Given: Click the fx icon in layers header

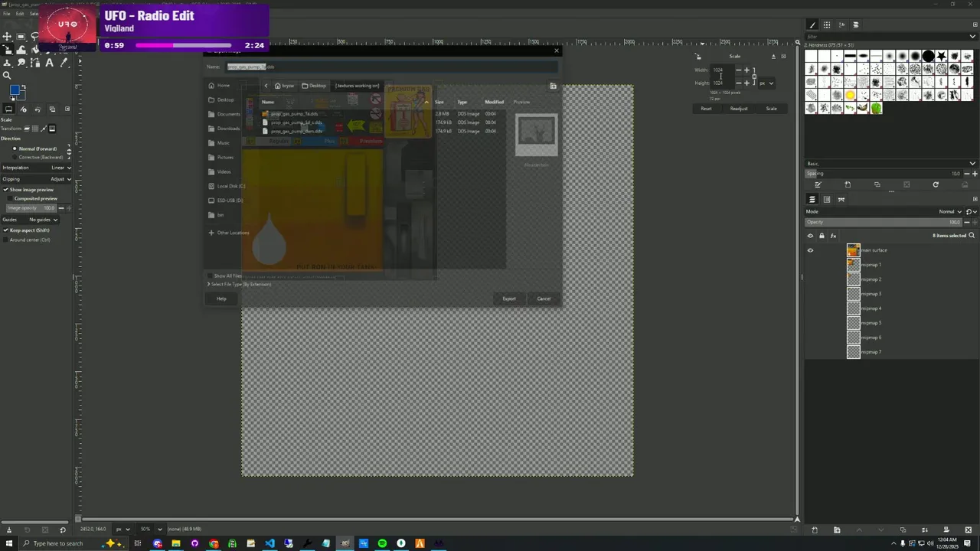Looking at the screenshot, I should pos(833,236).
